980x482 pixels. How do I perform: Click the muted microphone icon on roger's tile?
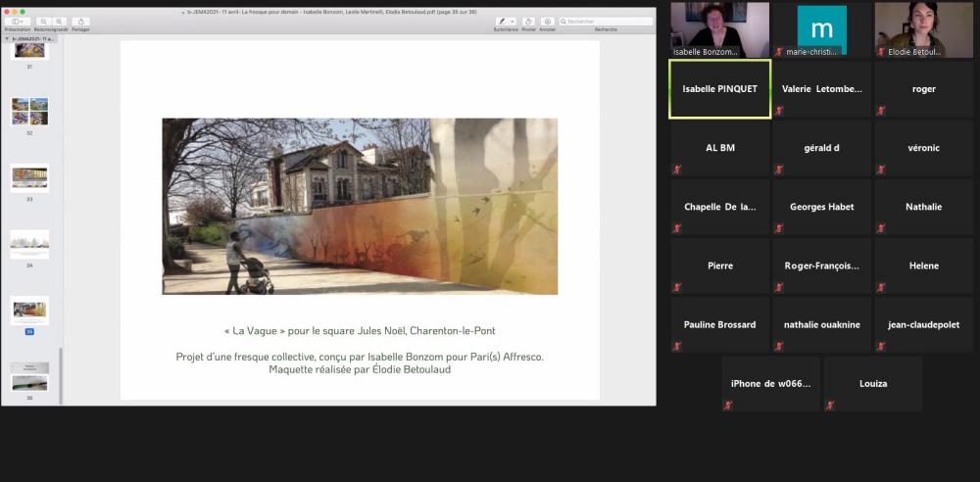tap(880, 111)
